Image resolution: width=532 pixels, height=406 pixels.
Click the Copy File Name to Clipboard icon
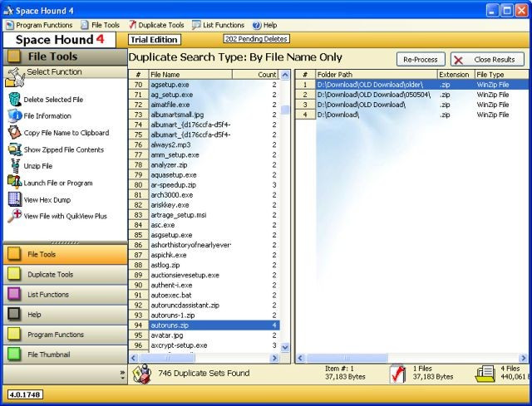coord(15,133)
